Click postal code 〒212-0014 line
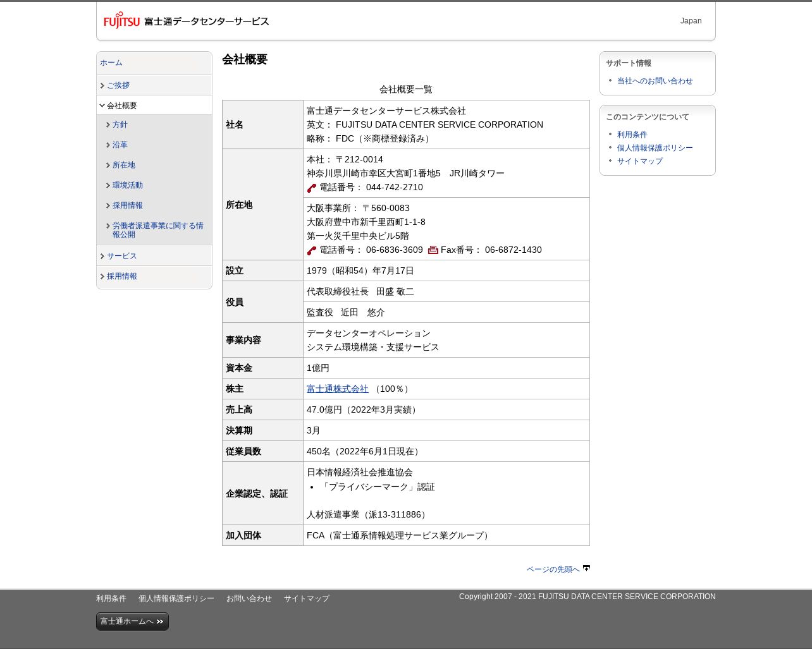Screen dimensions: 812x649 345,159
